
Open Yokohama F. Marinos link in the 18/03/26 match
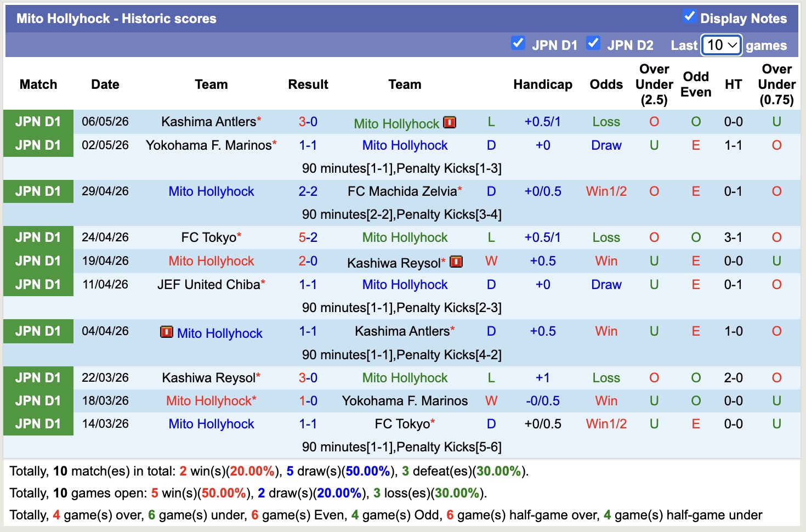[x=405, y=401]
